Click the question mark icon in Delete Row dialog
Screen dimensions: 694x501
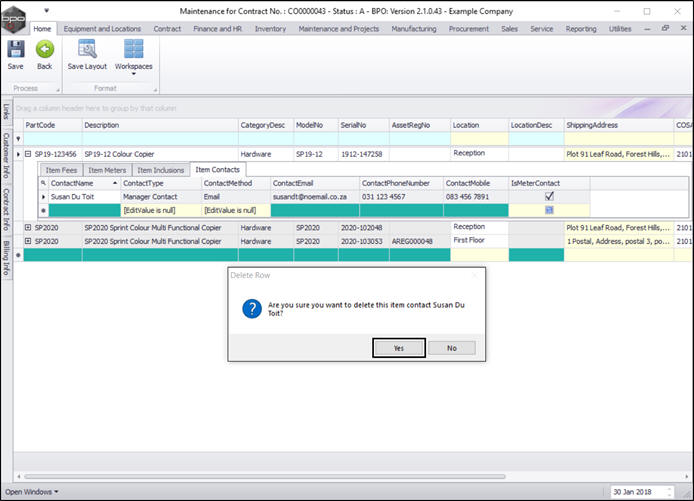[252, 308]
